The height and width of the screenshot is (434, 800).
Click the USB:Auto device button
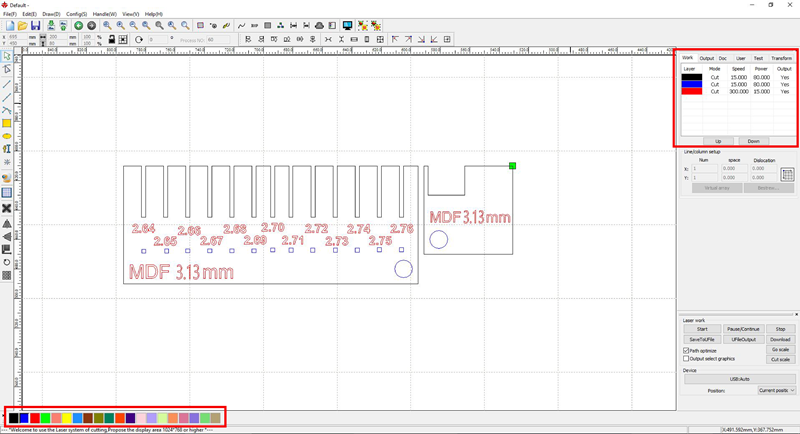740,379
